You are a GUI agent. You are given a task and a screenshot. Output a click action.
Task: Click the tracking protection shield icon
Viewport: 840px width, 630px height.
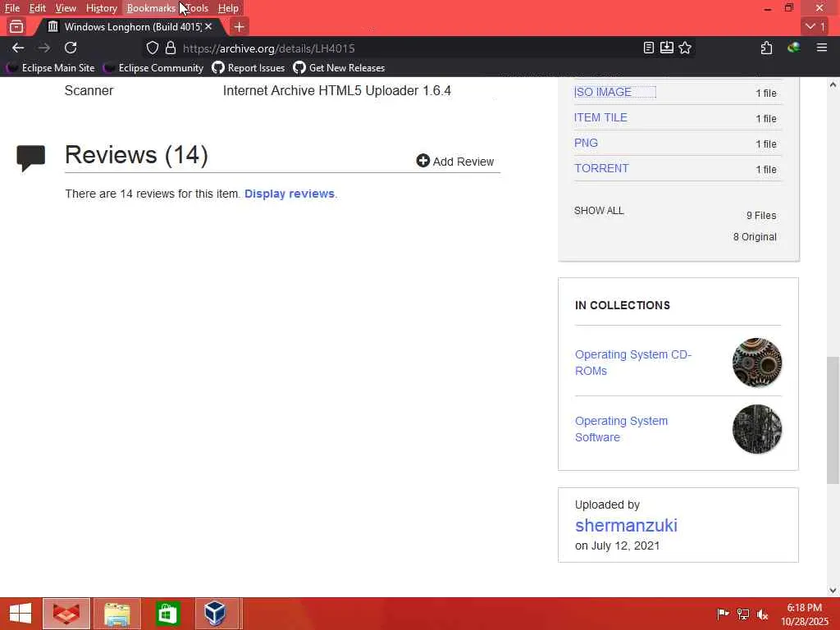point(153,48)
